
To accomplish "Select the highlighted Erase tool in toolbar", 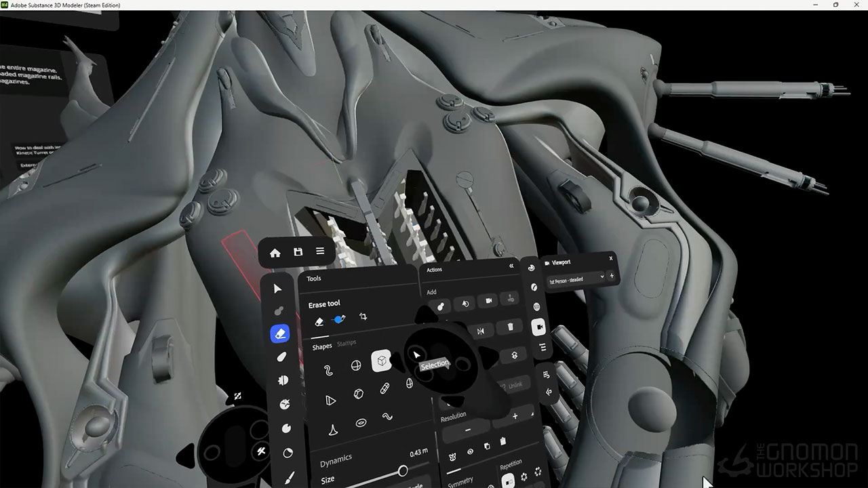I will pos(279,333).
